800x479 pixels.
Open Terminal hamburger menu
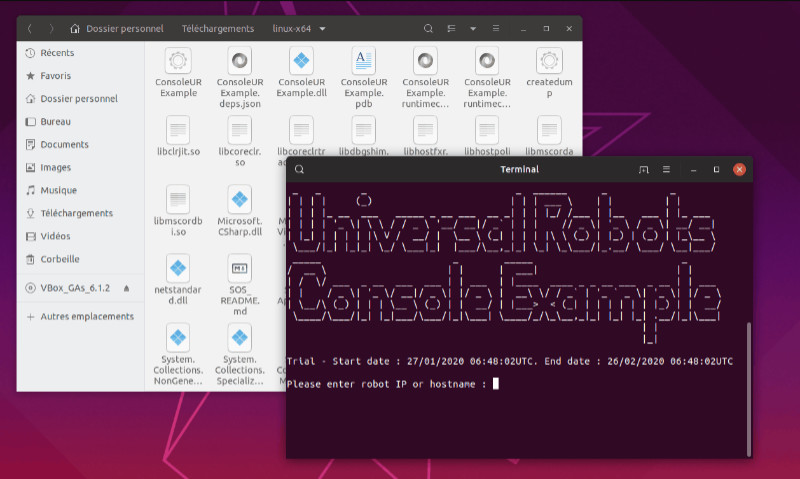pyautogui.click(x=666, y=169)
